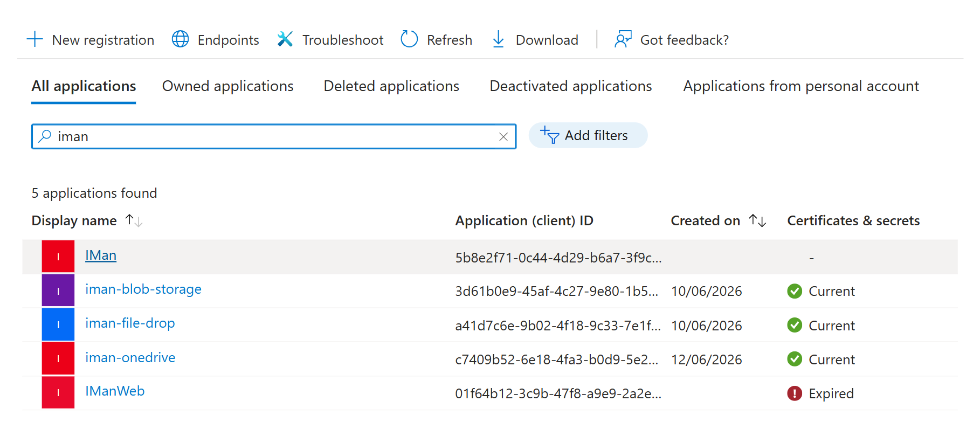Click the red Expired warning icon for IManWeb
The height and width of the screenshot is (429, 980).
[795, 393]
